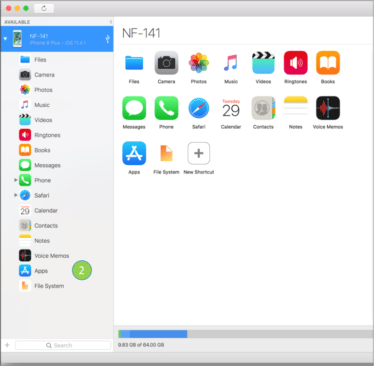Open the Contacts icon in main grid

click(x=263, y=108)
